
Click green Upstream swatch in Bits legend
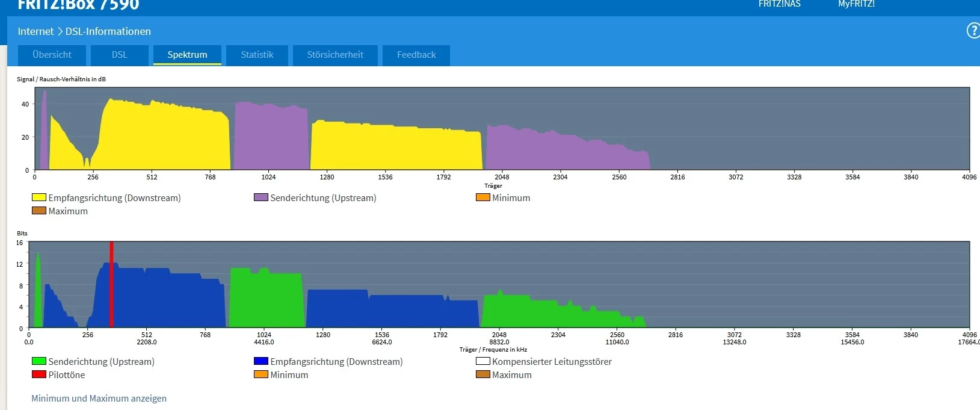click(x=39, y=361)
